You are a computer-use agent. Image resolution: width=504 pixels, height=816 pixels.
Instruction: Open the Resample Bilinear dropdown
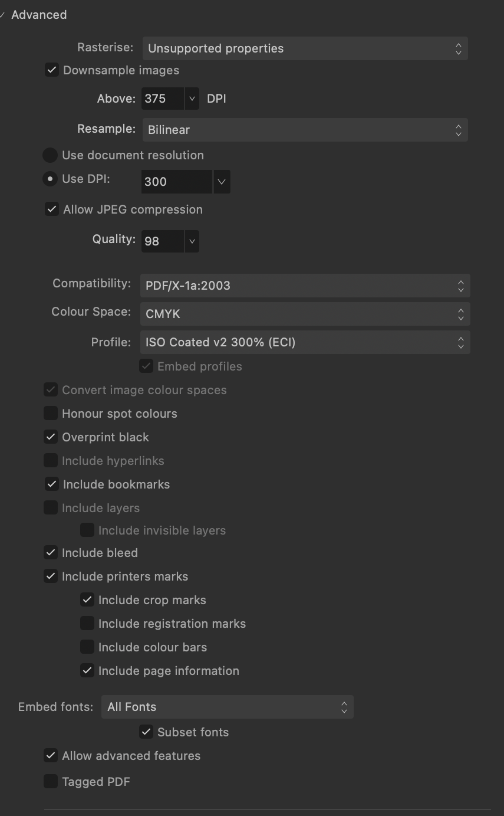(x=305, y=130)
